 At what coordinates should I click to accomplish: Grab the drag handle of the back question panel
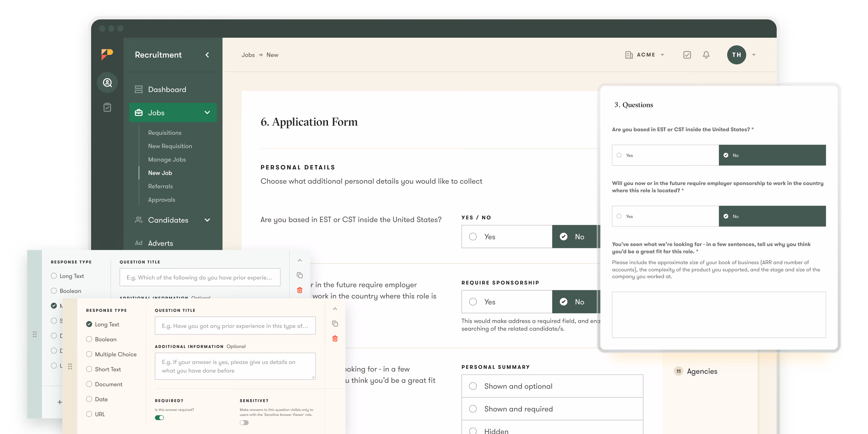(x=35, y=334)
